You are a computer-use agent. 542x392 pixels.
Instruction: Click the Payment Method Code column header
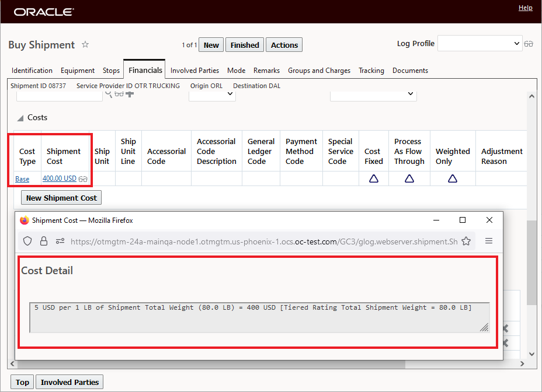tap(301, 151)
